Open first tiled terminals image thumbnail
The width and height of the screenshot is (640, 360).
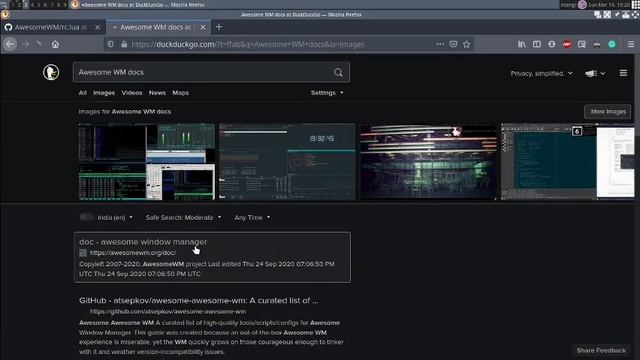coord(147,162)
